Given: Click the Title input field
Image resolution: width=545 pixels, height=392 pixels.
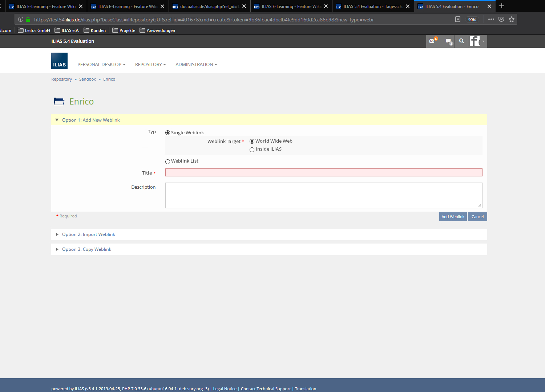Looking at the screenshot, I should 323,172.
